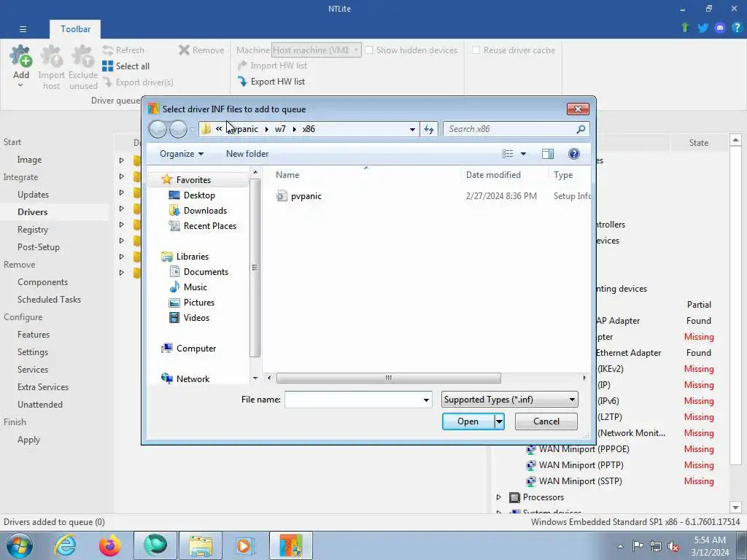747x560 pixels.
Task: Open the view options dropdown arrow
Action: point(523,154)
